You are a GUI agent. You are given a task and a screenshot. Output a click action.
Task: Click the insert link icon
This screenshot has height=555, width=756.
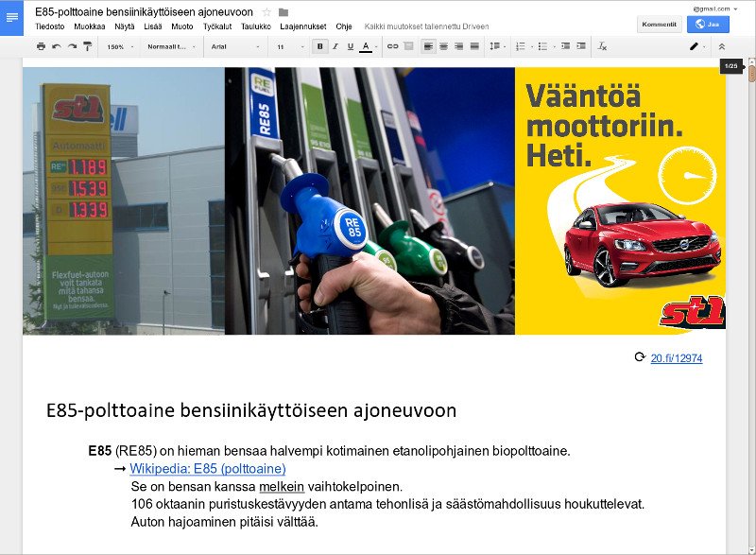click(x=393, y=46)
